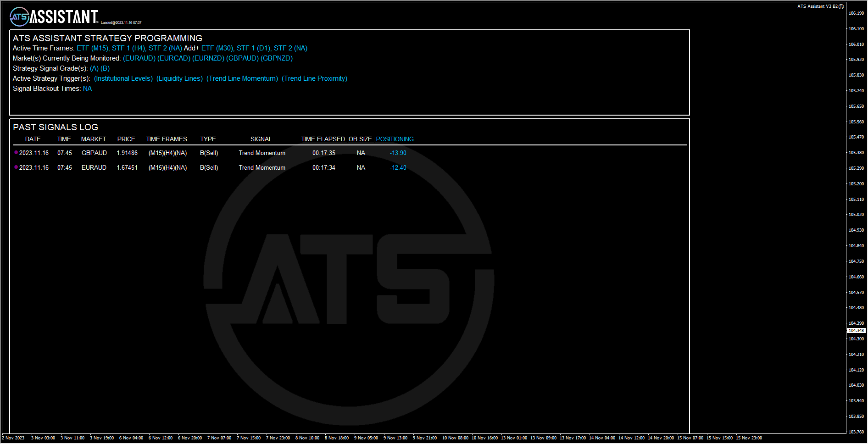868x444 pixels.
Task: Click the MARKET column header
Action: (x=94, y=139)
